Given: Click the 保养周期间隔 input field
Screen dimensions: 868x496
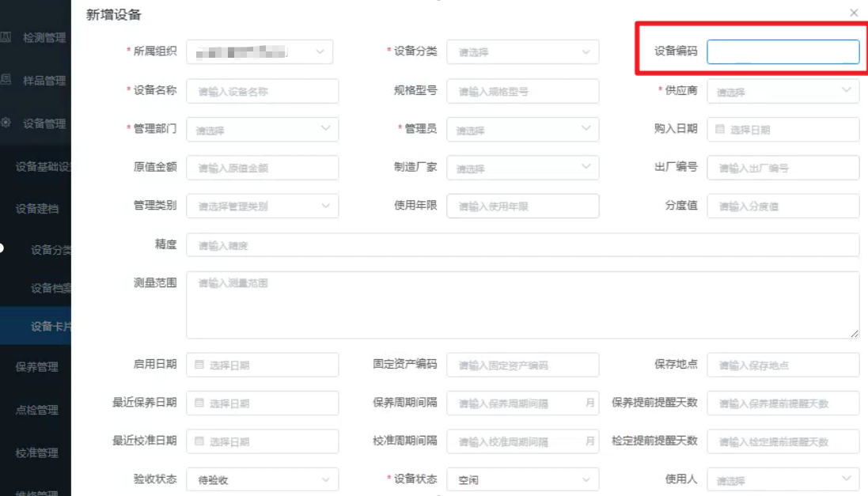Looking at the screenshot, I should (x=522, y=403).
